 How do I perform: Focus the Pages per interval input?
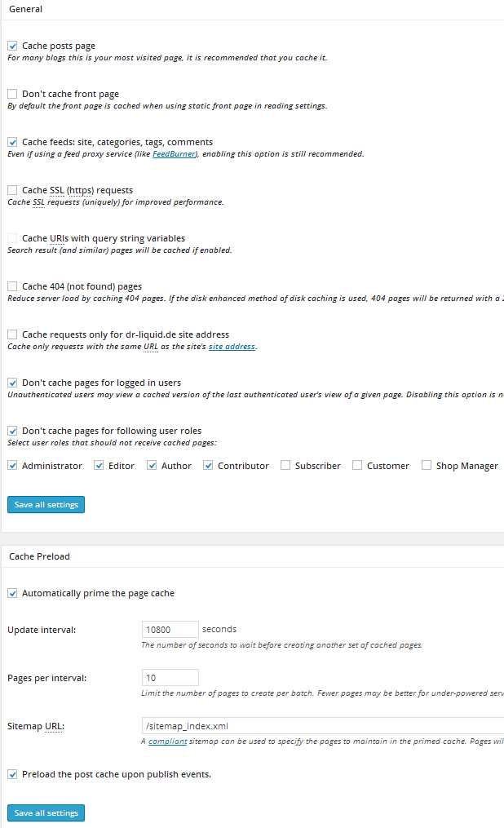click(x=170, y=678)
